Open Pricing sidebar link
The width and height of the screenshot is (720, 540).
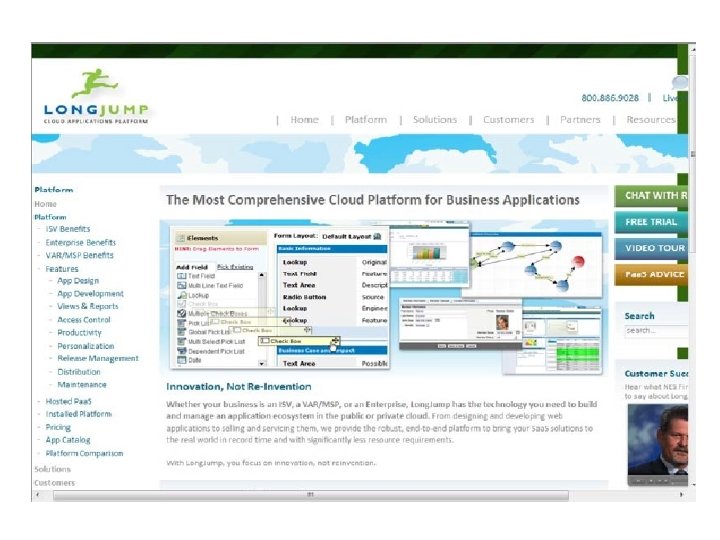pyautogui.click(x=58, y=427)
